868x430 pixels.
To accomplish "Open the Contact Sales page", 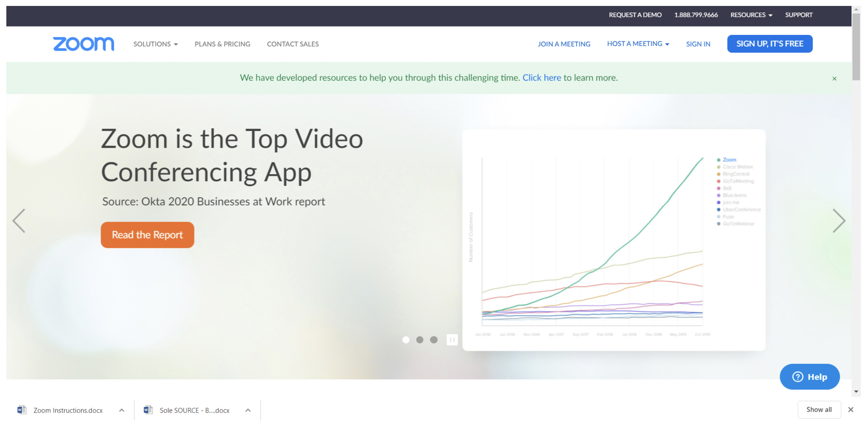I will [x=293, y=44].
